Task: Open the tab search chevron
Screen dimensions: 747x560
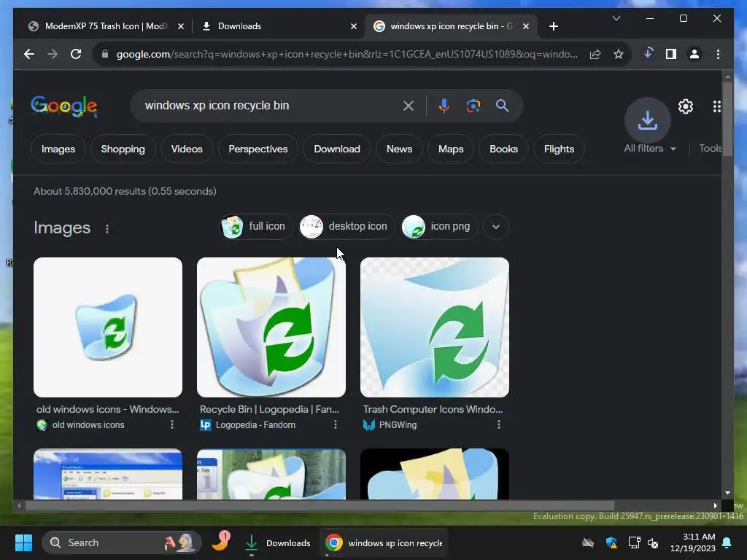Action: [x=616, y=18]
